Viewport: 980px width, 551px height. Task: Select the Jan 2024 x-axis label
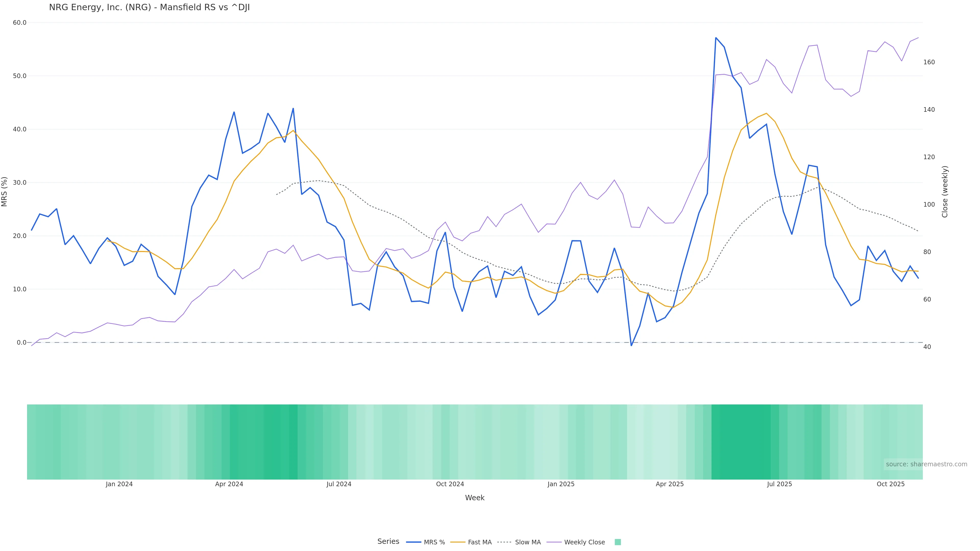119,484
